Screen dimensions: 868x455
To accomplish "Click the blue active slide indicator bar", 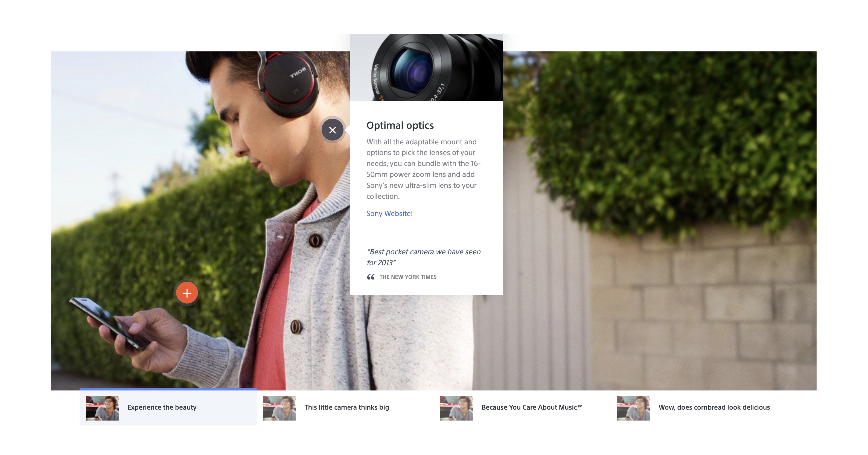I will (x=168, y=389).
